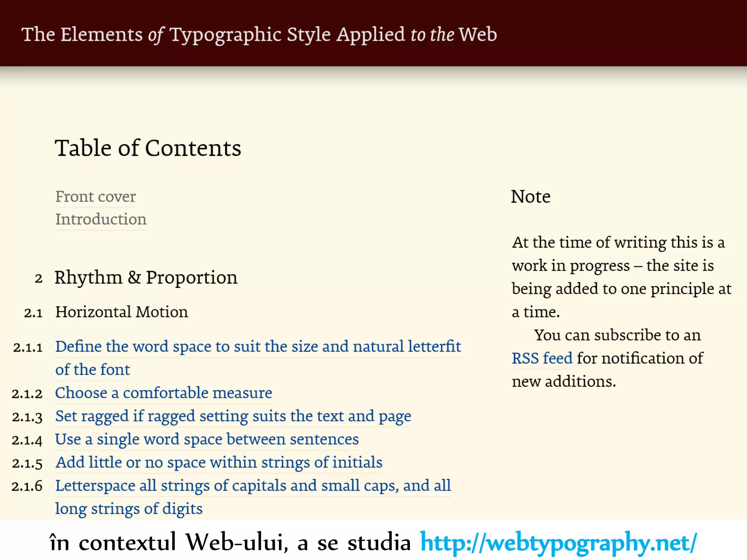Open 'Letterspace all strings of capitals' link
Image resolution: width=747 pixels, height=560 pixels.
[253, 486]
